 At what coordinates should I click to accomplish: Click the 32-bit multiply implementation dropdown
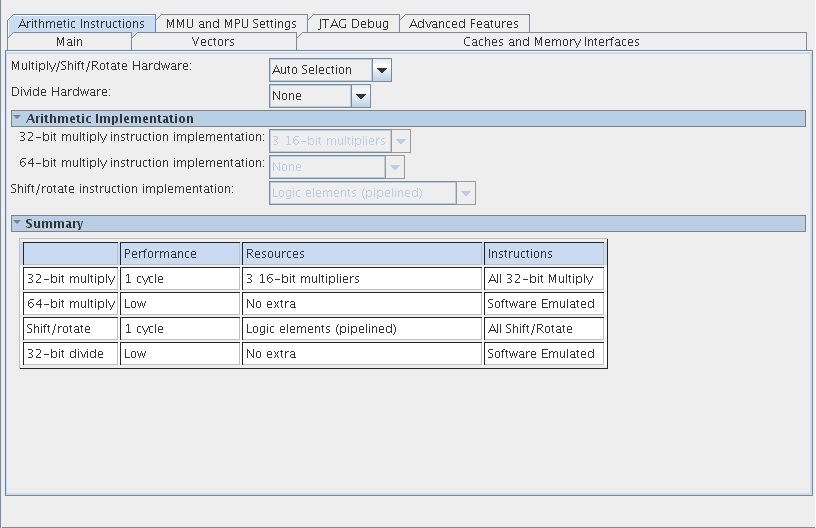pos(340,141)
